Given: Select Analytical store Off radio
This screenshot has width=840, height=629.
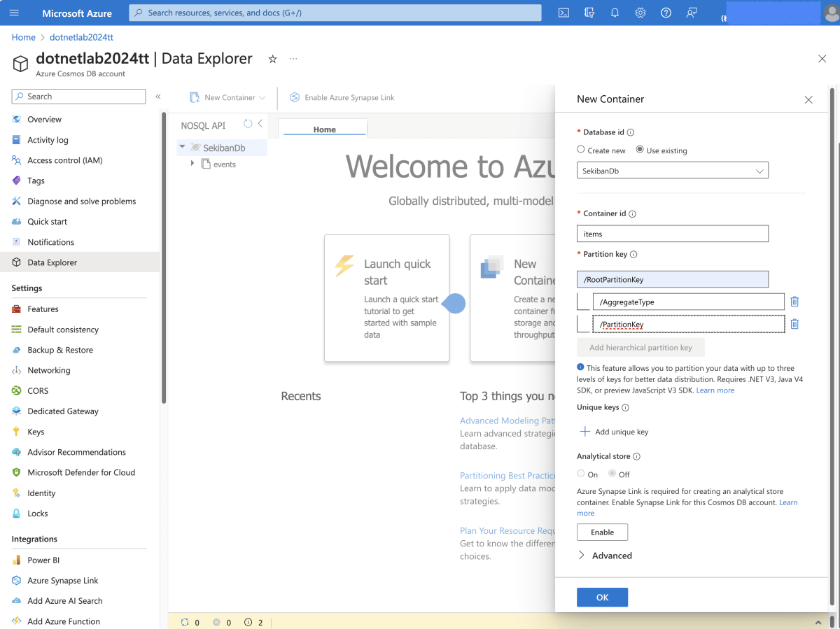Looking at the screenshot, I should pyautogui.click(x=612, y=474).
